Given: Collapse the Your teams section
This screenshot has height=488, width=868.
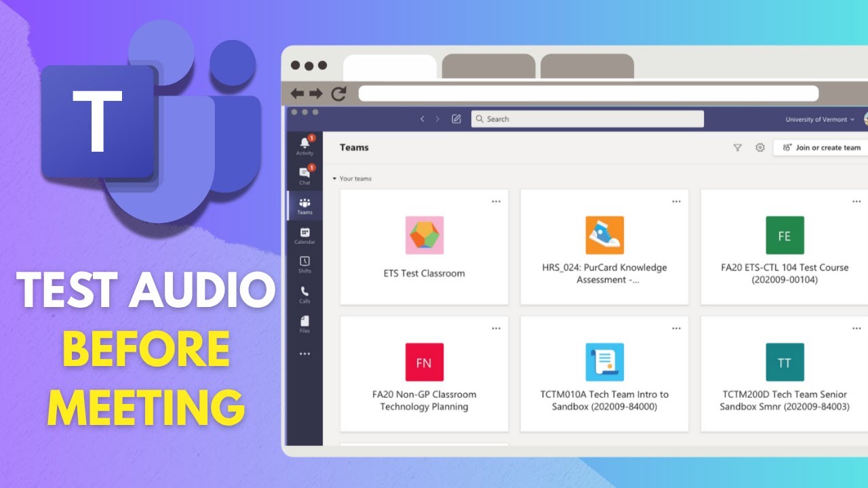Looking at the screenshot, I should click(352, 179).
